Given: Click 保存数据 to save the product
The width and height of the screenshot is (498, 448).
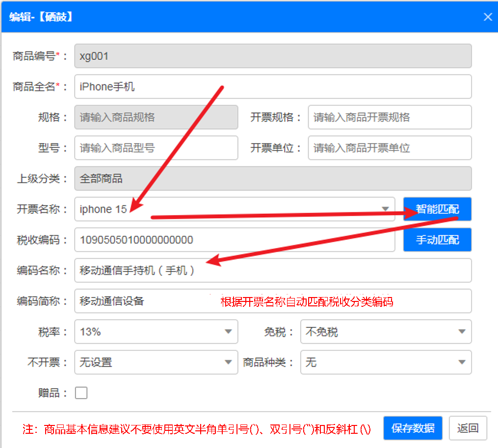Looking at the screenshot, I should click(x=412, y=427).
